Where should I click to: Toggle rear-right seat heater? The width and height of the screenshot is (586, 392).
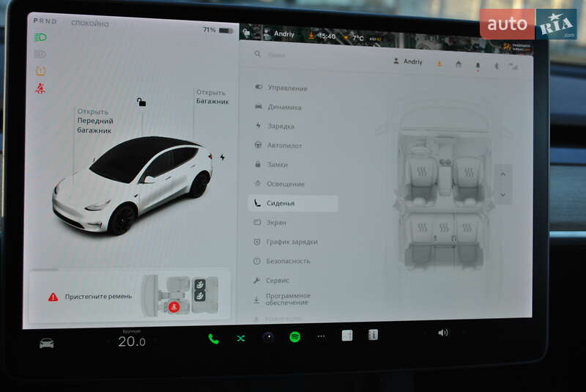tap(467, 227)
